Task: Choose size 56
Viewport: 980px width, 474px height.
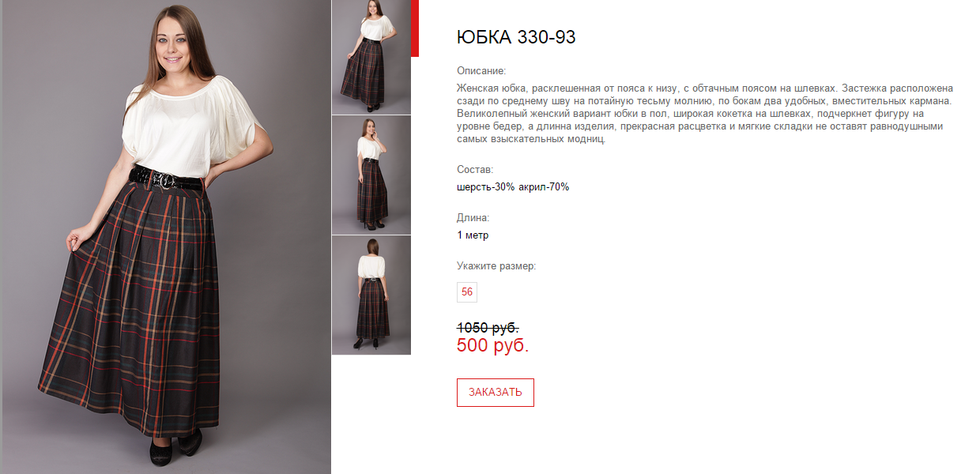Action: (467, 292)
